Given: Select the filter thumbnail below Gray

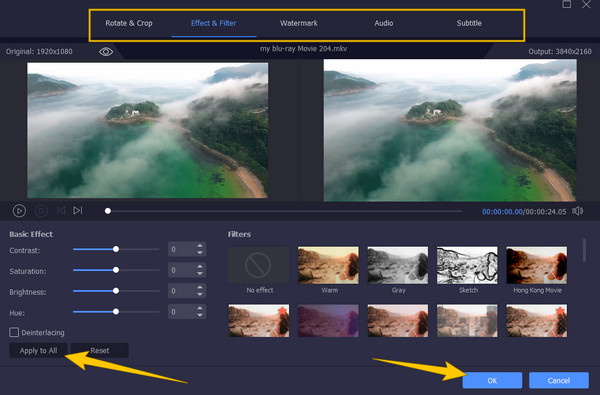Looking at the screenshot, I should pyautogui.click(x=398, y=321).
